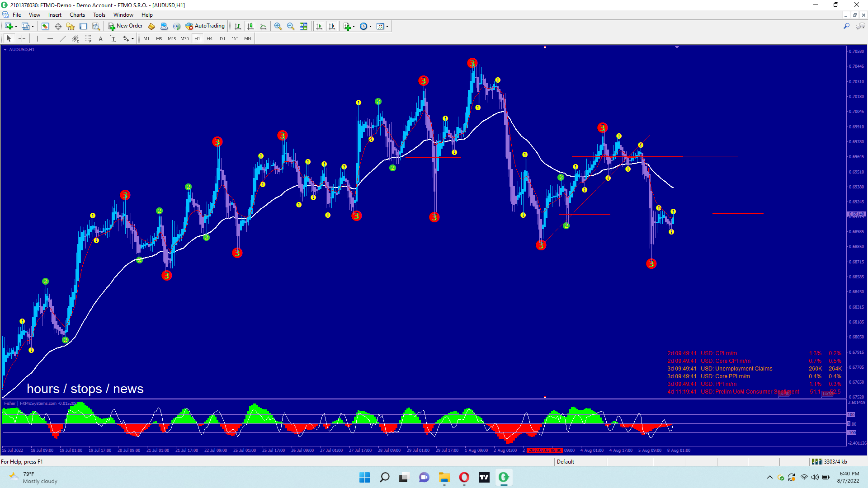
Task: Select the text label tool
Action: click(x=113, y=39)
